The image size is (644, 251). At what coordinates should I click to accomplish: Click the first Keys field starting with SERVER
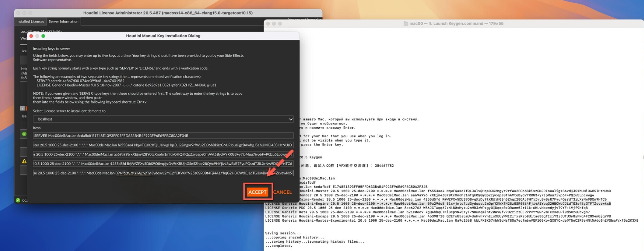pos(163,135)
